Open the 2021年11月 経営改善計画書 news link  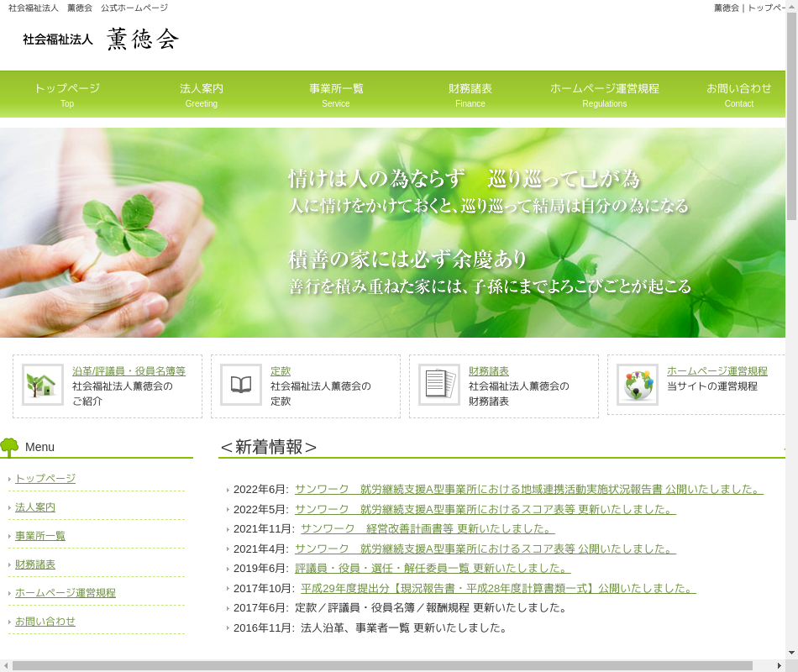(428, 528)
